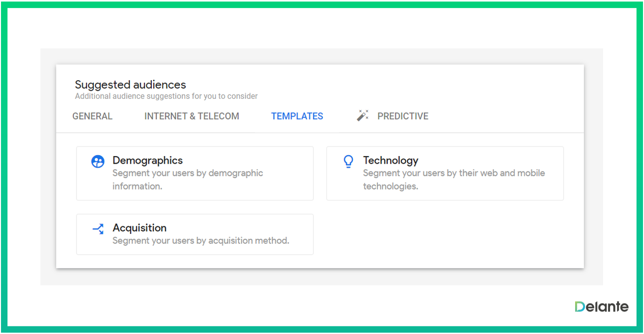Screen dimensions: 644x334
Task: Click the 'Suggested audiences' heading
Action: [130, 85]
